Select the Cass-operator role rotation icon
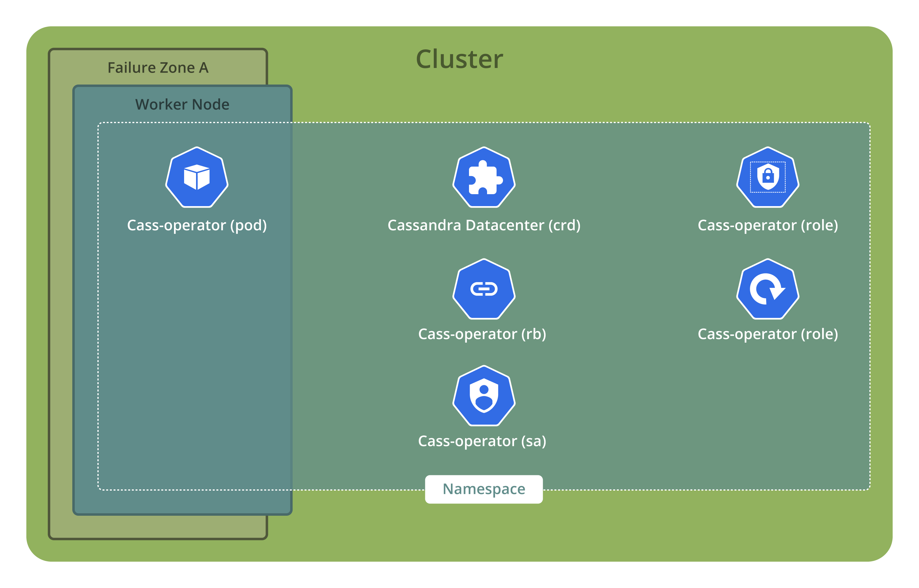 tap(767, 289)
